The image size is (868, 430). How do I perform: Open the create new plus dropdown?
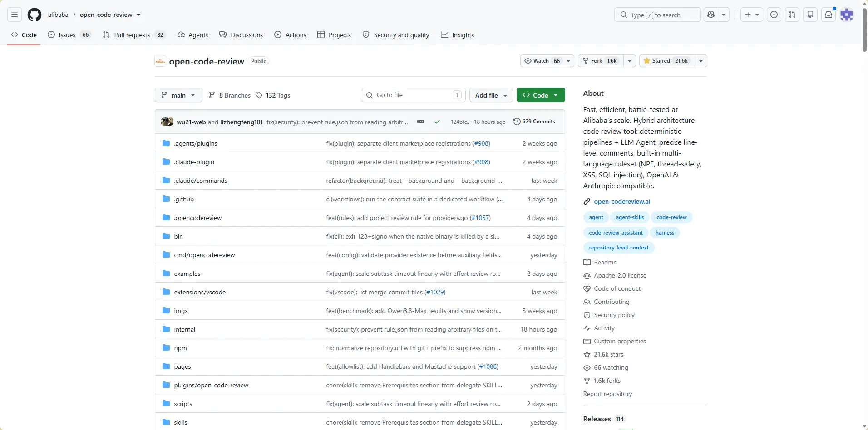[x=752, y=15]
